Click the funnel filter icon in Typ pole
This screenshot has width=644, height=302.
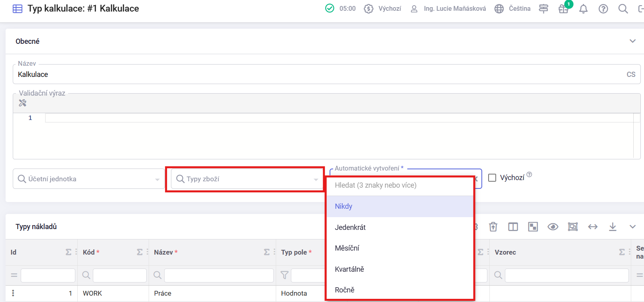point(285,275)
